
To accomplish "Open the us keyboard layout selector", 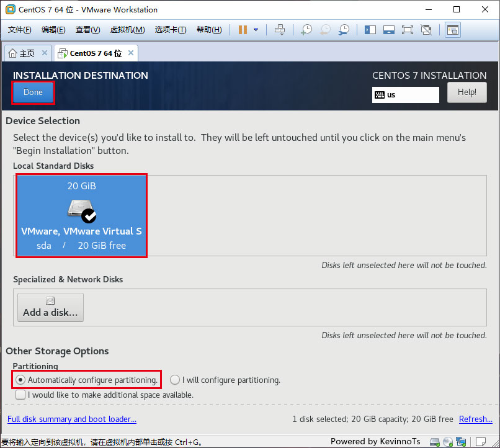I will click(405, 95).
